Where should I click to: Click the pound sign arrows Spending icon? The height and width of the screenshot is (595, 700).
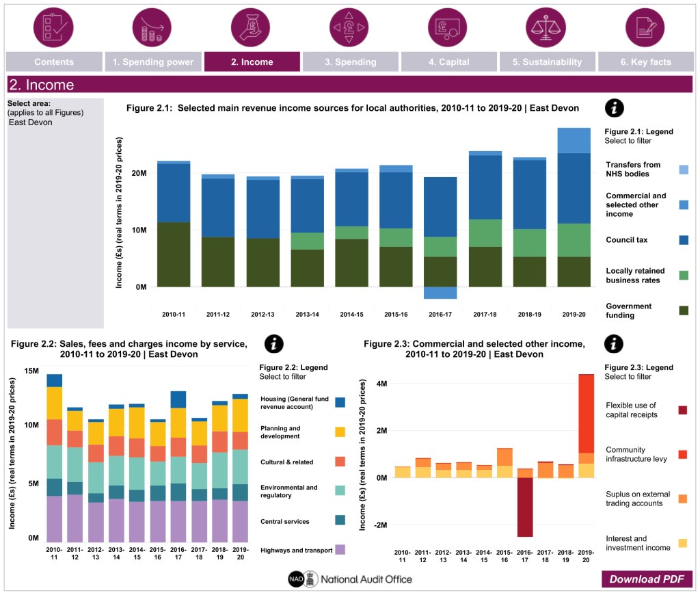(350, 27)
